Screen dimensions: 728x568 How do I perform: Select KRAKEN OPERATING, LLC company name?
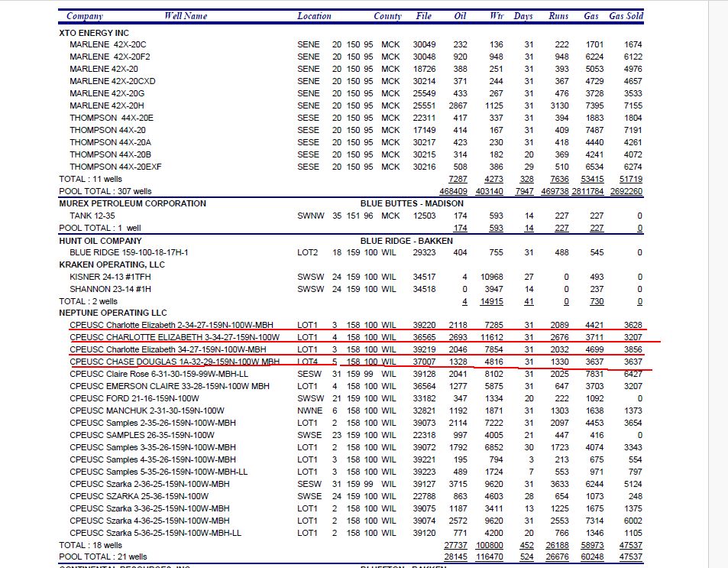point(112,265)
